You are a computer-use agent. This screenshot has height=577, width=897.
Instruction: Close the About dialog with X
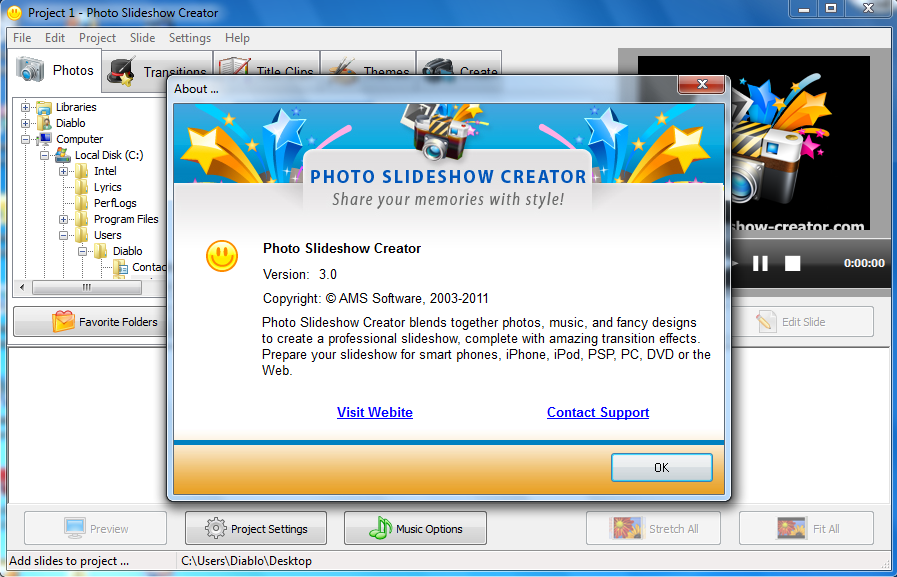(x=702, y=84)
